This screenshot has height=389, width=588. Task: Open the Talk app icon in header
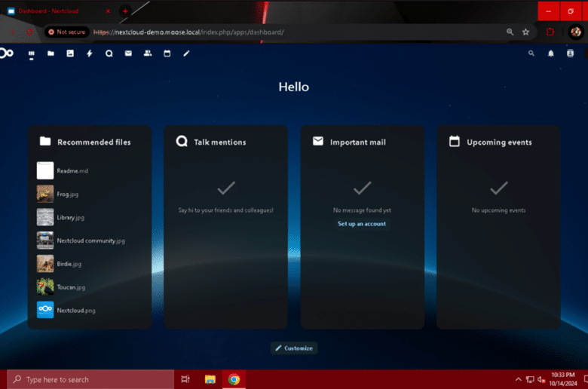point(109,54)
